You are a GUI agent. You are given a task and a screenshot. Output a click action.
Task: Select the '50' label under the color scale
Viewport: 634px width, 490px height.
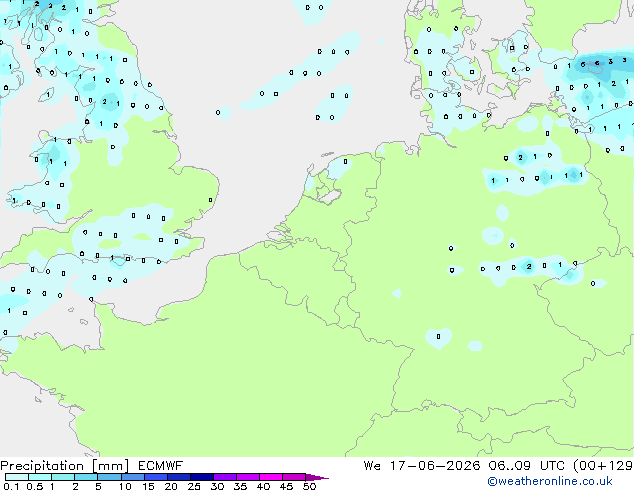point(309,486)
